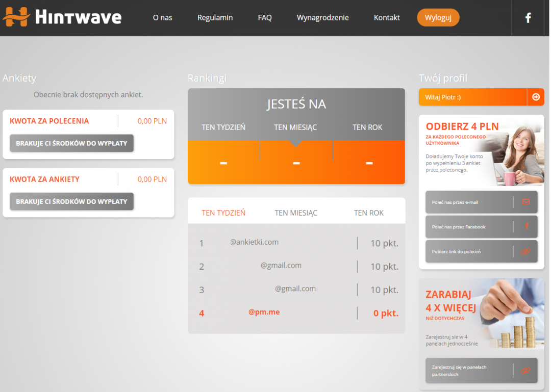
Task: Go to Regulamin in navigation
Action: pyautogui.click(x=215, y=18)
